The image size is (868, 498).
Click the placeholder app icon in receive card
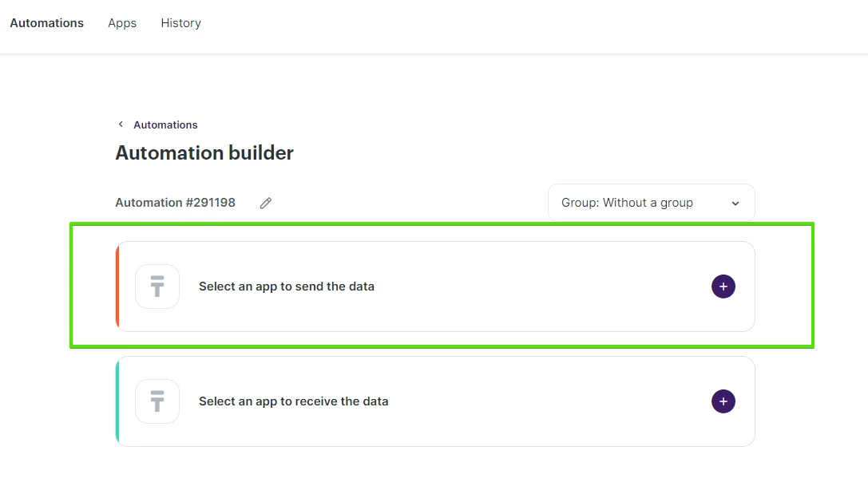pyautogui.click(x=157, y=401)
